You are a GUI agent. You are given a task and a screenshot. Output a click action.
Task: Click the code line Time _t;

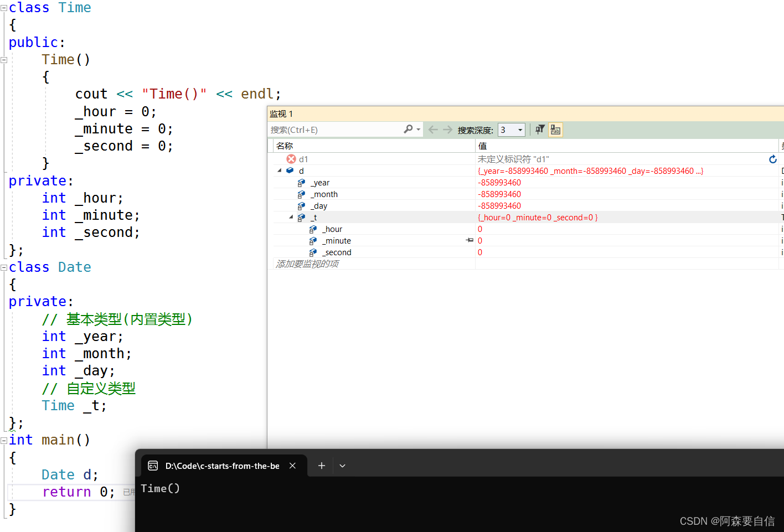74,406
